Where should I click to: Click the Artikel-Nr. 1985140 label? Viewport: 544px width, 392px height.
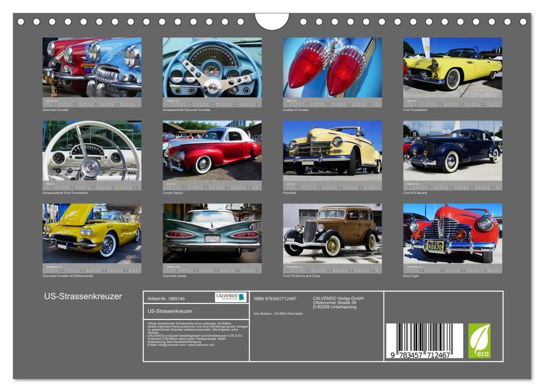[166, 299]
